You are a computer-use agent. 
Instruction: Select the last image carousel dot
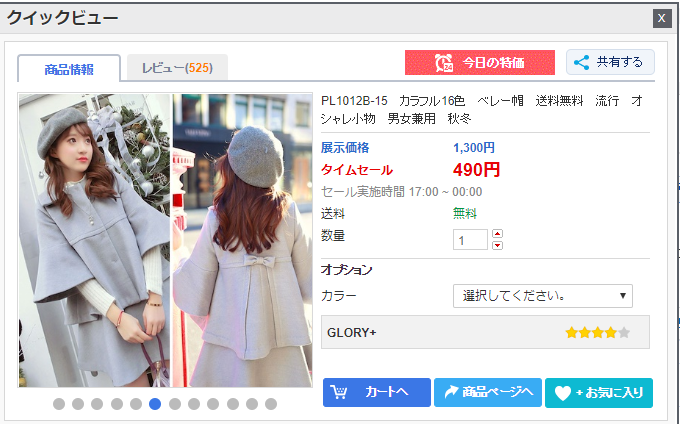tap(270, 404)
